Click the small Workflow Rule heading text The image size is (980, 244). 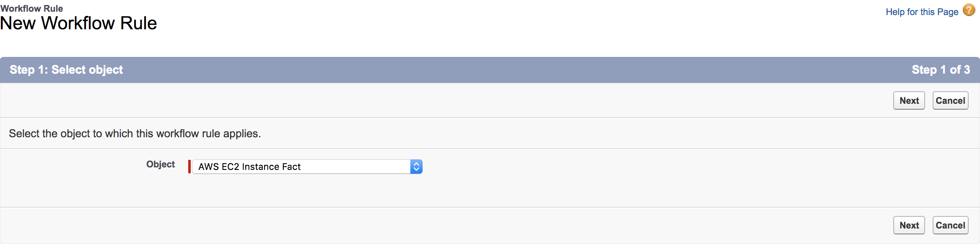point(32,8)
